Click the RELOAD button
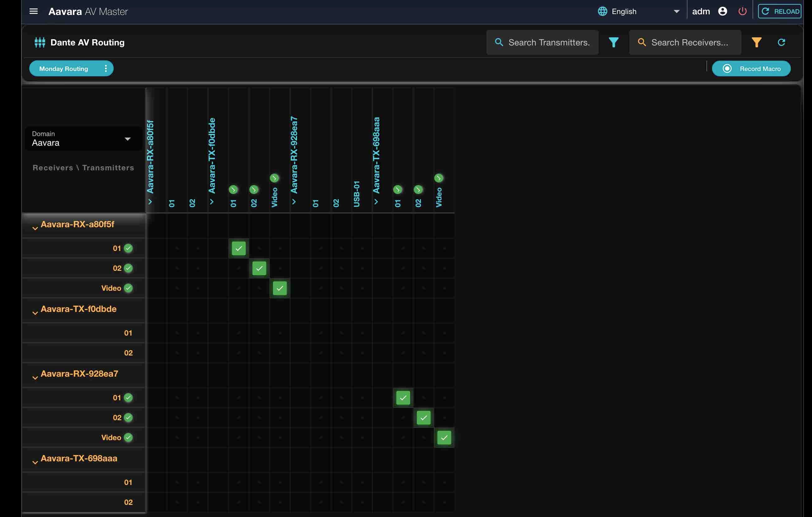This screenshot has width=812, height=517. [779, 12]
